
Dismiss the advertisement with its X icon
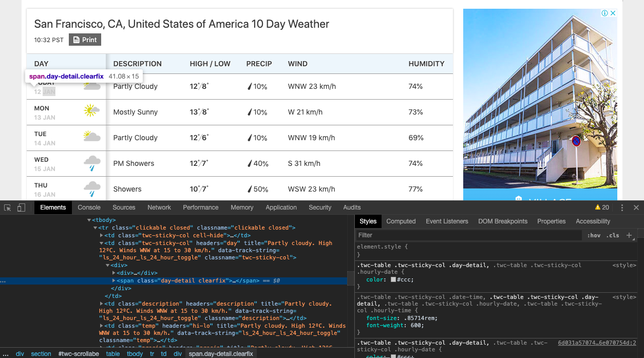click(613, 13)
